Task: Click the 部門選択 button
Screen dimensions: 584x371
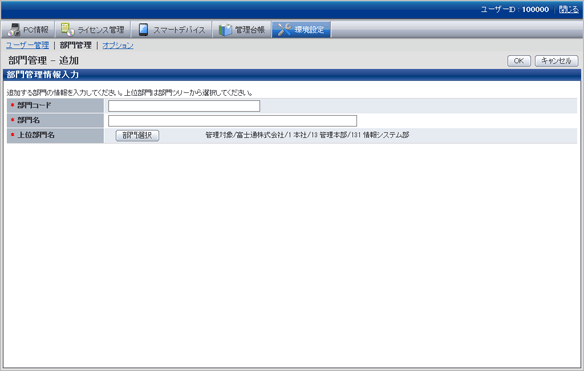Action: [x=137, y=136]
